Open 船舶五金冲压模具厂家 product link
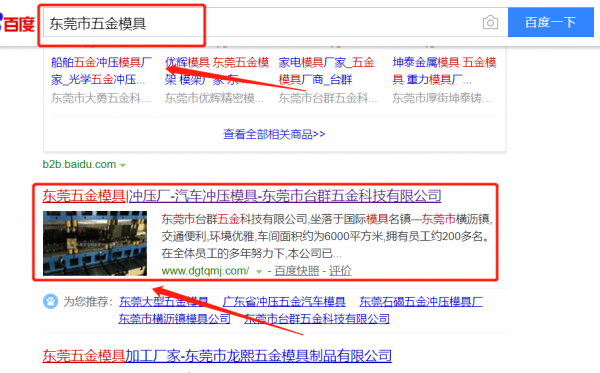 101,71
